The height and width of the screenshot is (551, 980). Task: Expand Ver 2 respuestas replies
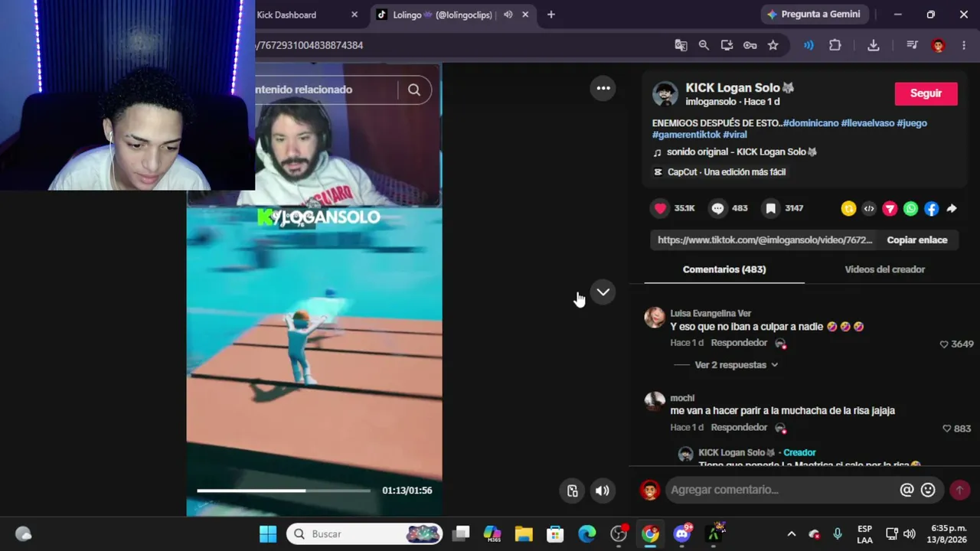[x=736, y=365]
